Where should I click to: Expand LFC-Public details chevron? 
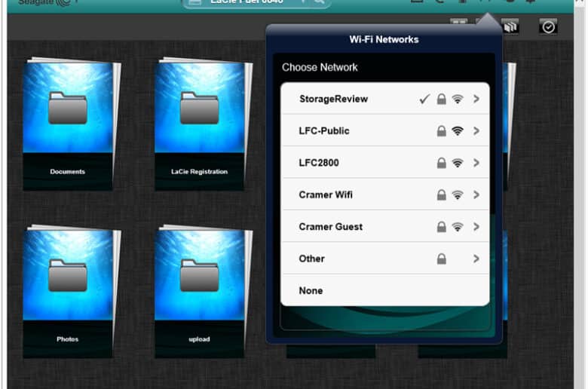coord(476,130)
